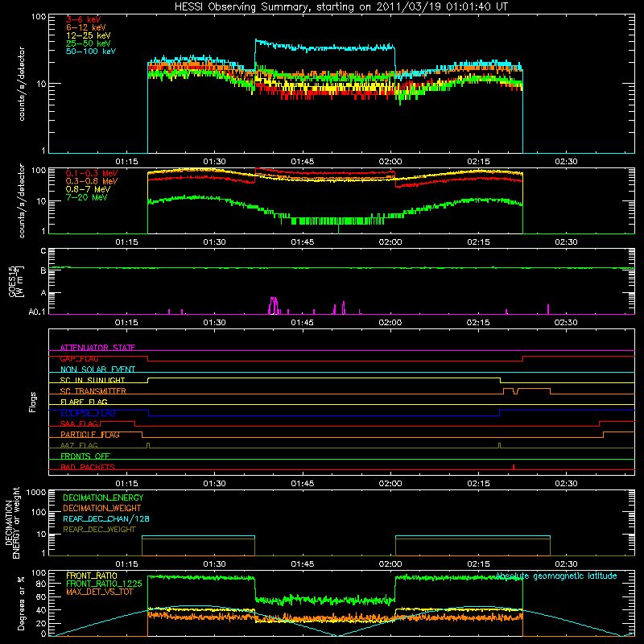Click the 02:30 tick under the Flags panel

pyautogui.click(x=566, y=484)
